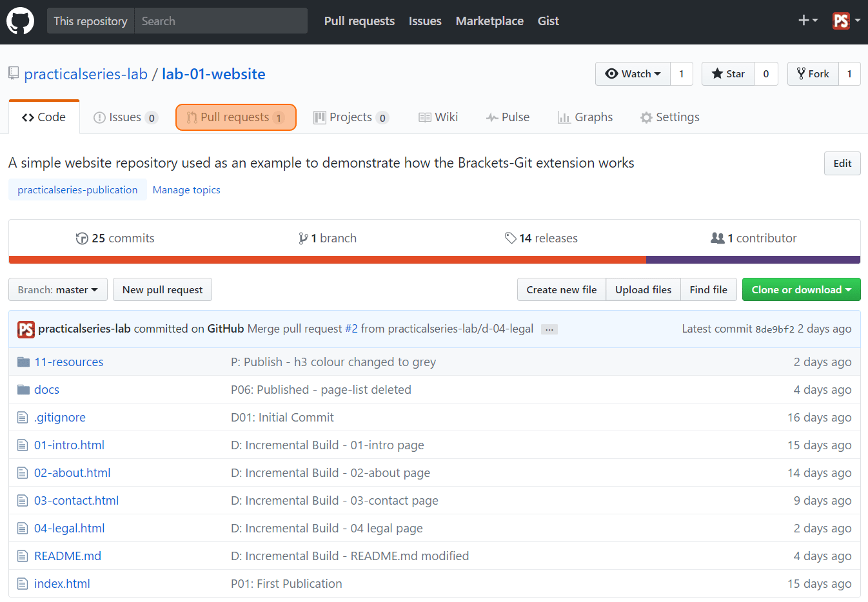
Task: View the 1 branch list
Action: [328, 238]
